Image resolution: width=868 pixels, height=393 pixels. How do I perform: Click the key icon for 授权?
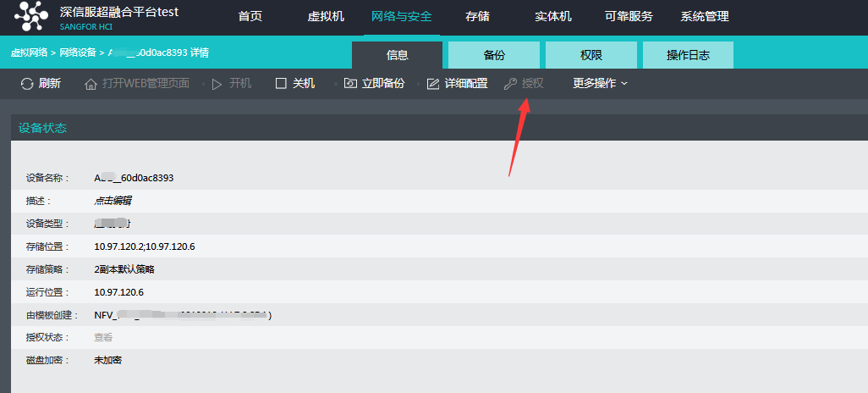coord(510,84)
